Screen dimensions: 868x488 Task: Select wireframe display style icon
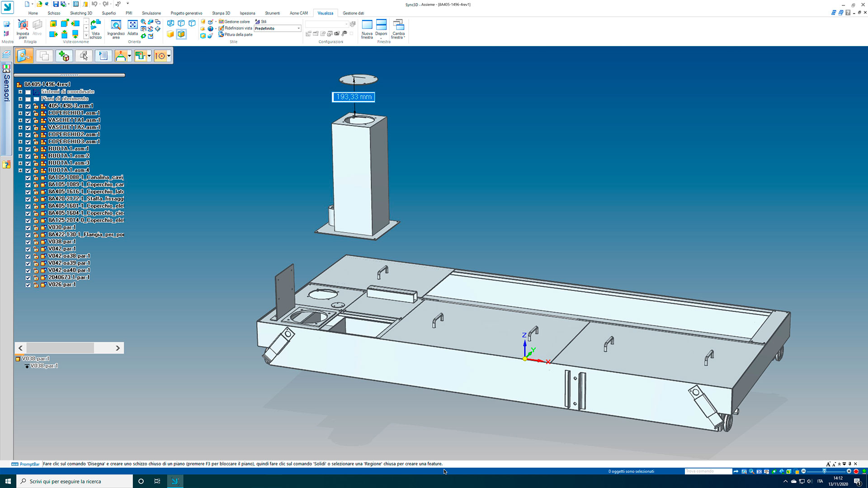coord(170,23)
